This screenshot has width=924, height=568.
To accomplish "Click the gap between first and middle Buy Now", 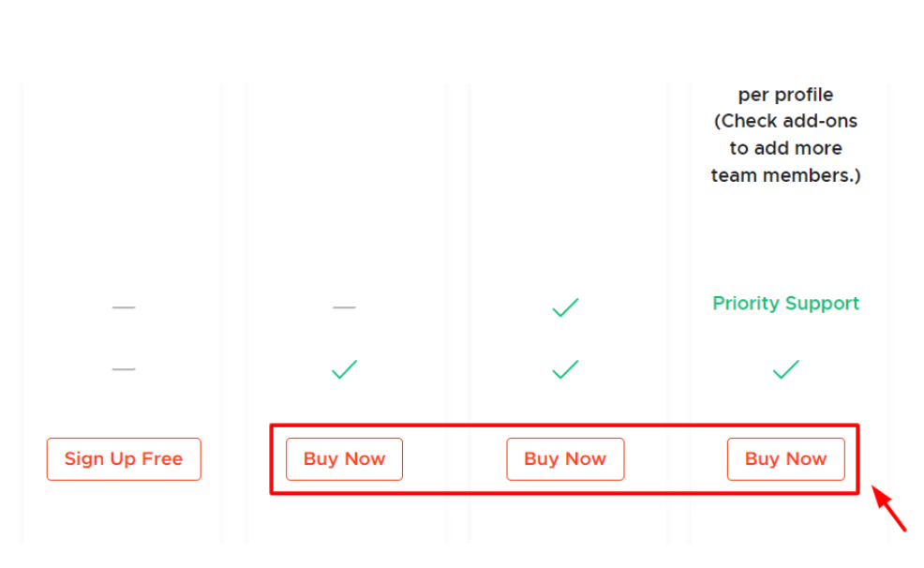I will pyautogui.click(x=455, y=459).
